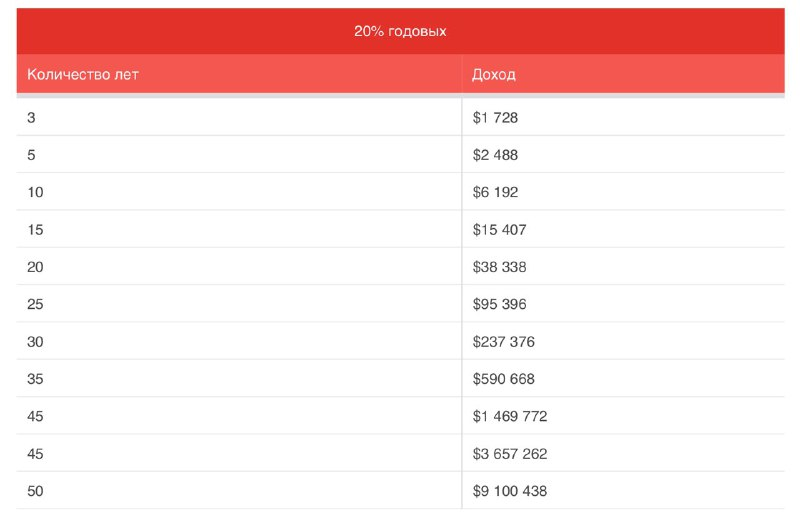800x524 pixels.
Task: Click the $237 376 income cell
Action: click(504, 342)
